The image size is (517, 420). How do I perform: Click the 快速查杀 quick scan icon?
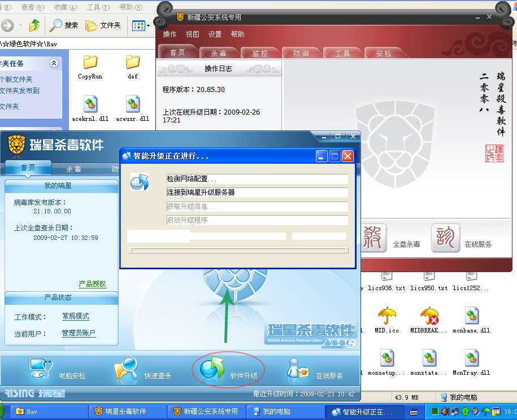125,369
